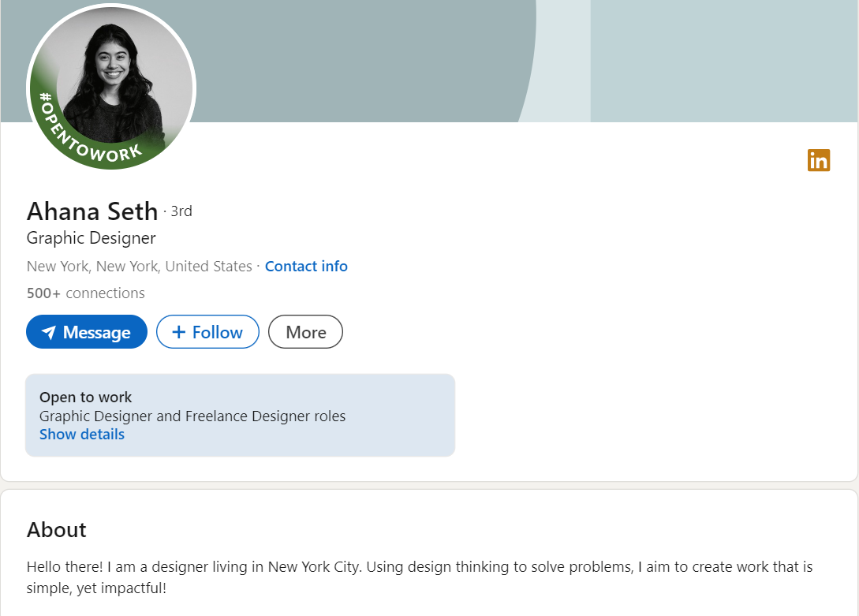Expand the More options dropdown

[x=305, y=332]
